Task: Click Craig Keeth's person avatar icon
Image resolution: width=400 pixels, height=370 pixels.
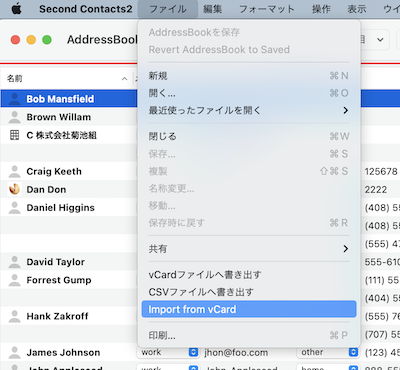Action: pos(14,171)
